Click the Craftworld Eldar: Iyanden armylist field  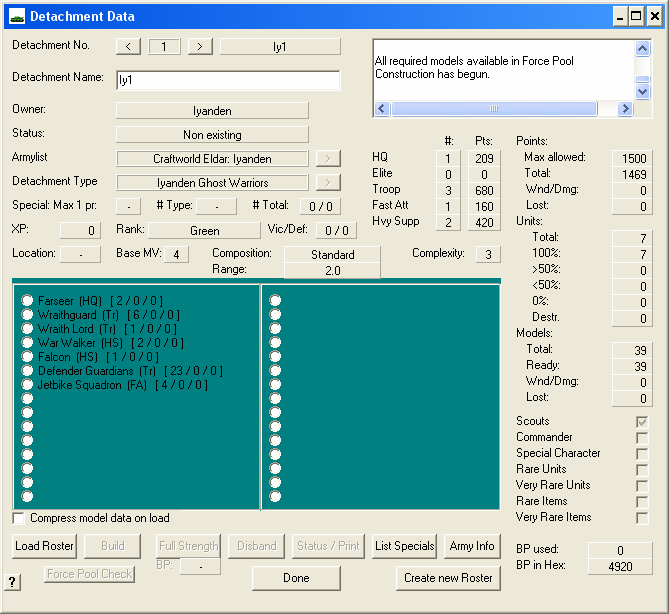(212, 159)
